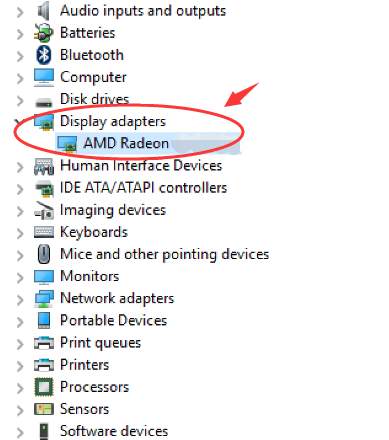Expand the Human Interface Devices node

point(20,167)
